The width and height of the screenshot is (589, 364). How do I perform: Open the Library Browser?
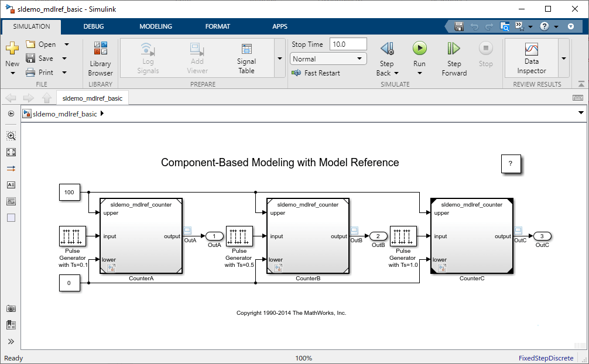click(100, 58)
